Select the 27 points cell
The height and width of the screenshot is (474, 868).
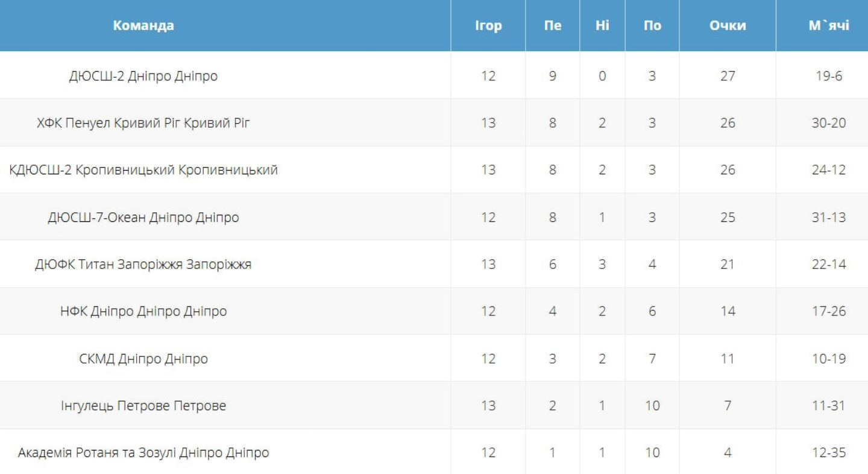pyautogui.click(x=727, y=76)
